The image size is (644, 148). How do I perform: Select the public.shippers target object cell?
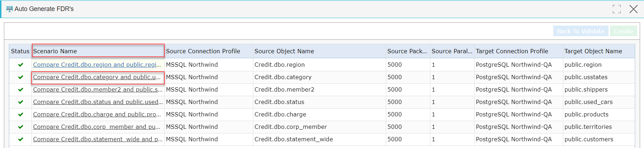pos(599,89)
